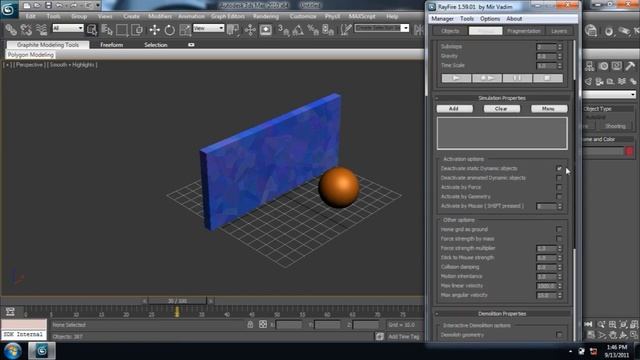Image resolution: width=640 pixels, height=360 pixels.
Task: Open the 3ds Max application logo menu
Action: click(8, 9)
